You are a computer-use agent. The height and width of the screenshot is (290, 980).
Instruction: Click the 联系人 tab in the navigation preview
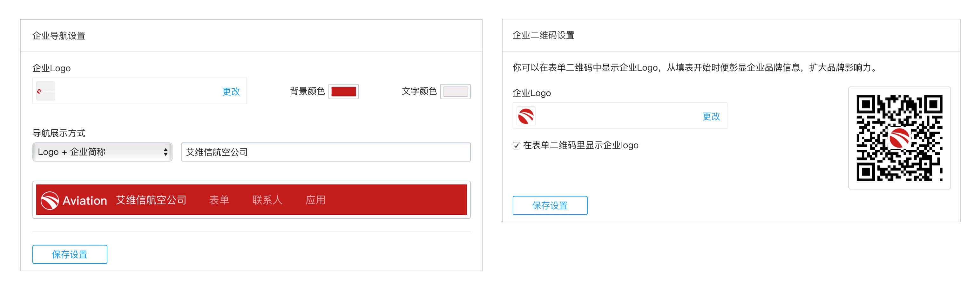point(267,200)
